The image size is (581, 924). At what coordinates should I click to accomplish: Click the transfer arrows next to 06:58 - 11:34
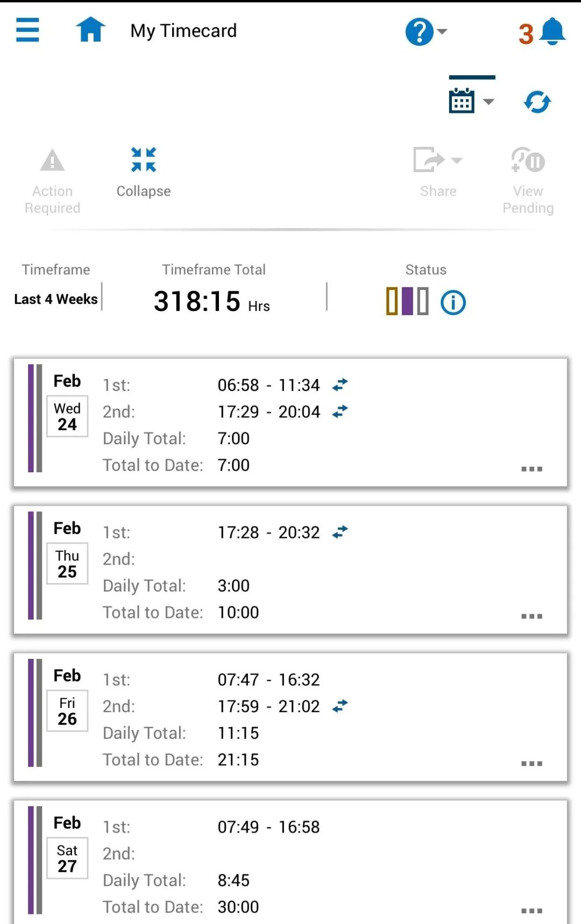click(340, 385)
